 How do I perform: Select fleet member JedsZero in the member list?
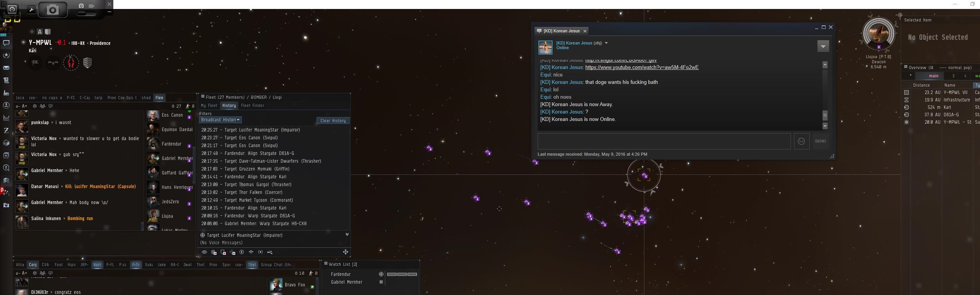pyautogui.click(x=170, y=202)
